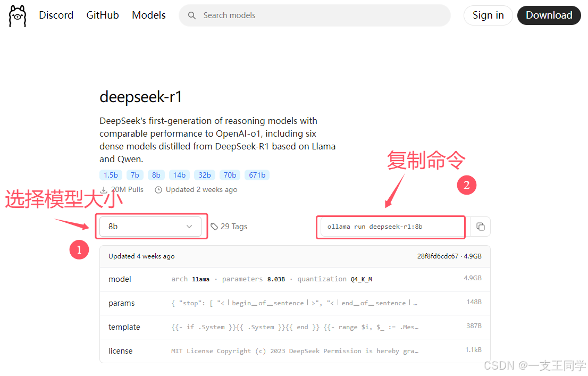Click the 28f8fd6cdc67 hash text
This screenshot has height=376, width=588.
(x=438, y=256)
